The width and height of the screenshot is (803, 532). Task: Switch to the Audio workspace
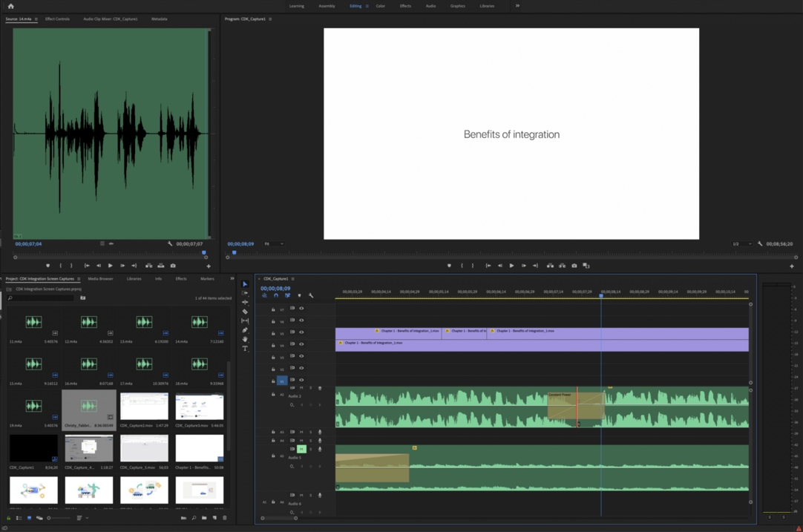(430, 6)
